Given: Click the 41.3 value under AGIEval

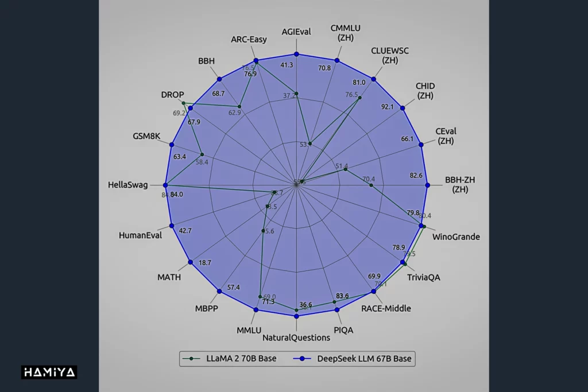Looking at the screenshot, I should [287, 65].
